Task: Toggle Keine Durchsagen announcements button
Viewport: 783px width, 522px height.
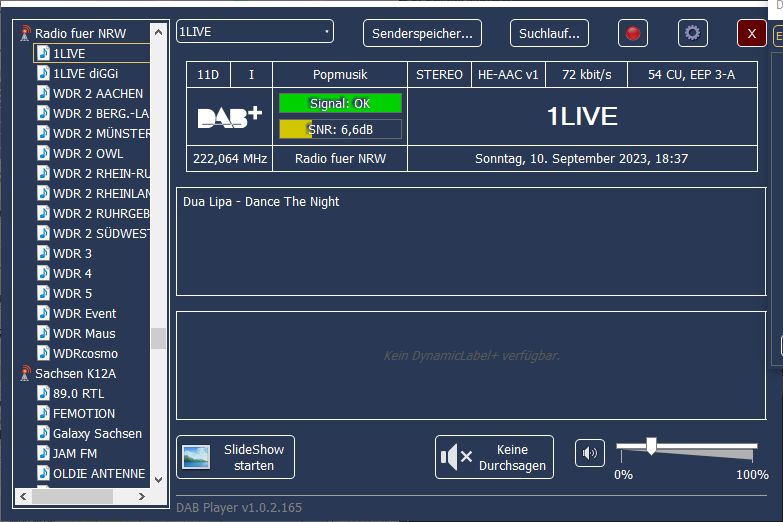Action: click(x=494, y=457)
